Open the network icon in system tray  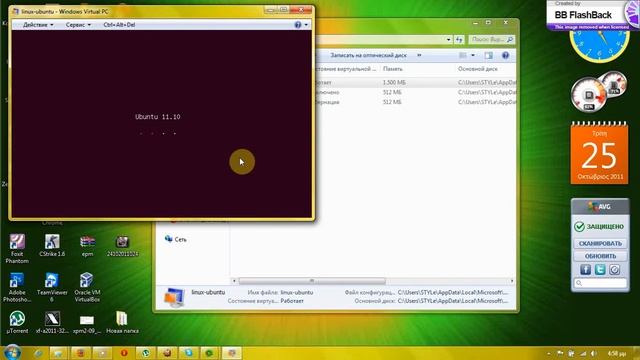pyautogui.click(x=583, y=353)
